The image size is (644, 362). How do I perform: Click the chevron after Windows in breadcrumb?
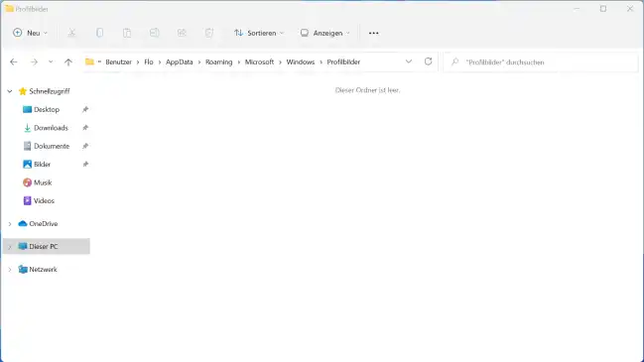[x=321, y=61]
